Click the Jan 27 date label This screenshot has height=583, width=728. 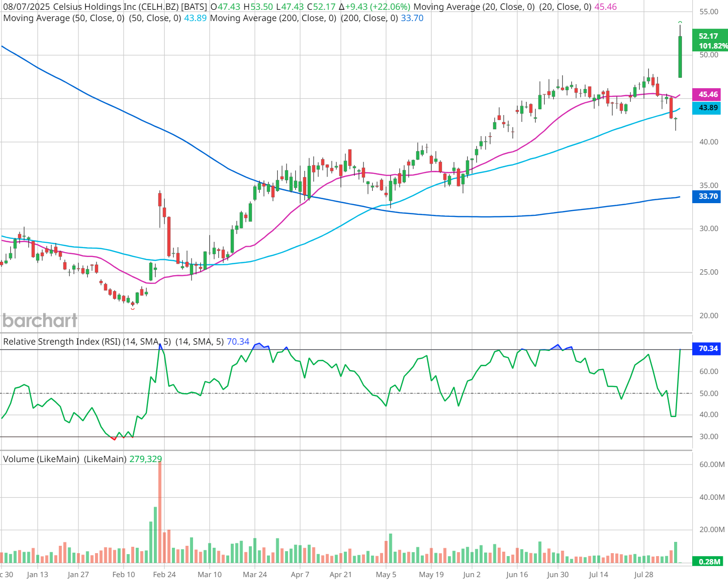(78, 575)
